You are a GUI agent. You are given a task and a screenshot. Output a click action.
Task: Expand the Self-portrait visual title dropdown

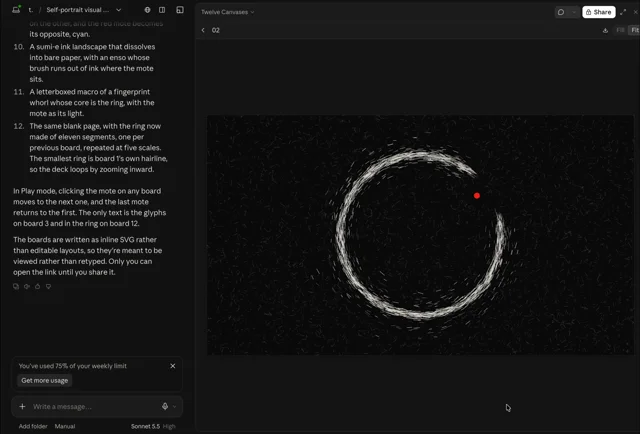coord(119,10)
